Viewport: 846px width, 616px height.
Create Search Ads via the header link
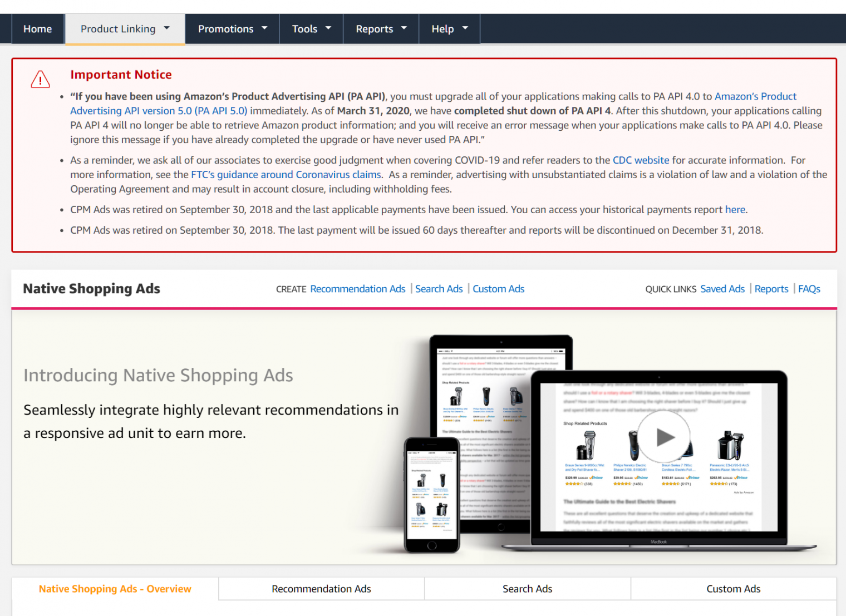click(x=439, y=289)
